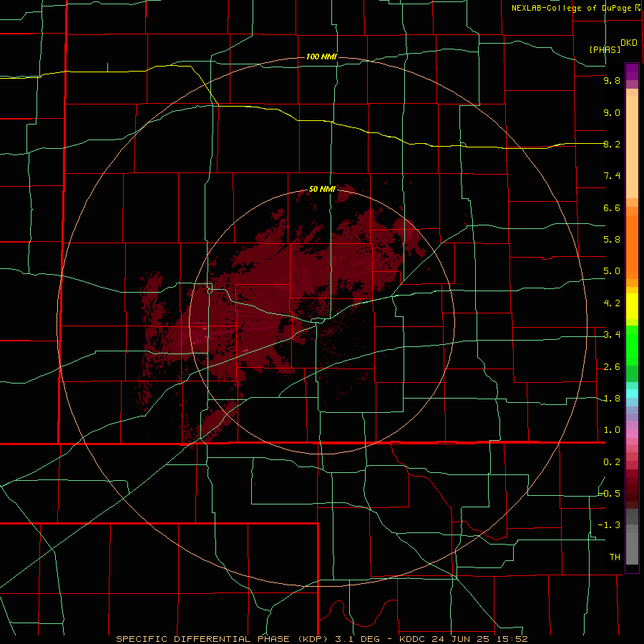Click the DKD label above the color scale
This screenshot has width=644, height=644.
click(x=629, y=43)
